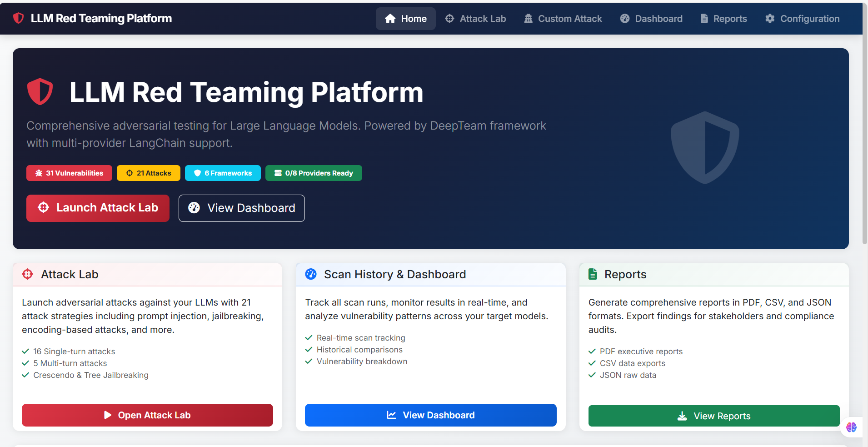868x447 pixels.
Task: Click the red crosshair icon on Attack Lab card
Action: [27, 274]
